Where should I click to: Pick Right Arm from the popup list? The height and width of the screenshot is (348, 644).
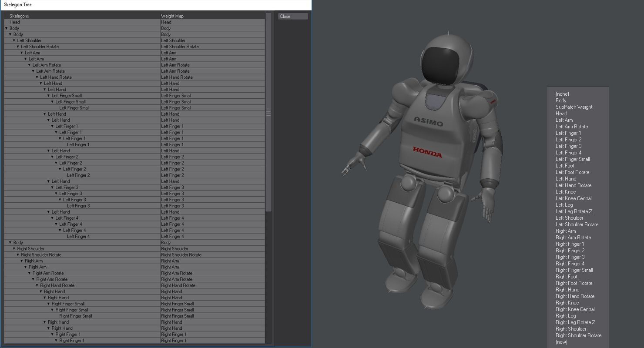point(566,231)
